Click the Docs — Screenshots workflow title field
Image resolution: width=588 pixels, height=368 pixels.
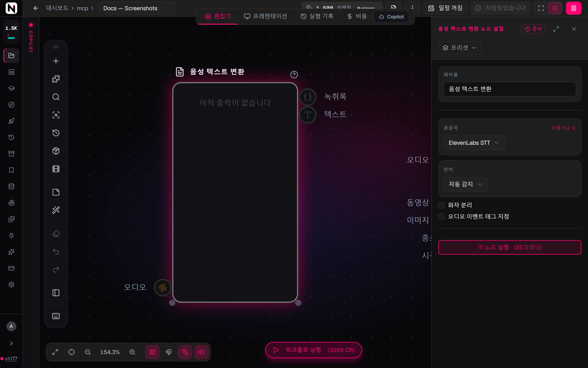pyautogui.click(x=137, y=8)
